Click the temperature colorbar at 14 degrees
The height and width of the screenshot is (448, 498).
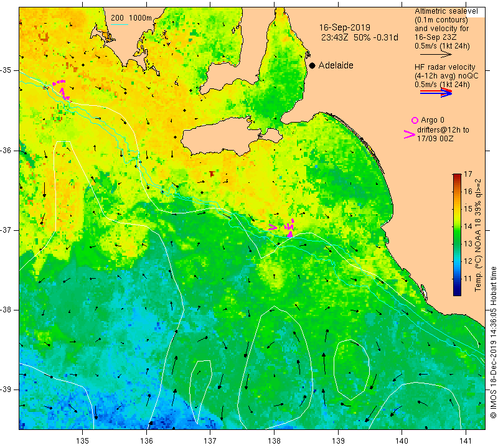click(x=457, y=226)
